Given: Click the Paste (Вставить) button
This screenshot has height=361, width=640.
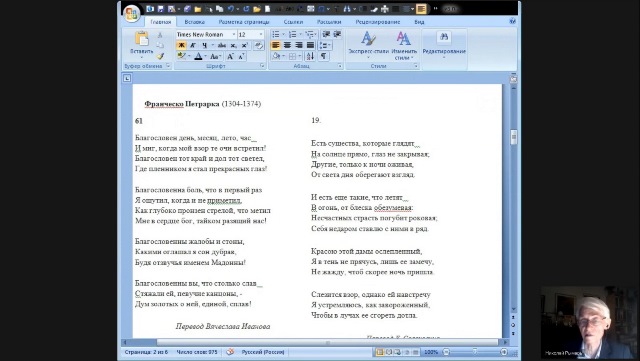Looking at the screenshot, I should point(142,44).
